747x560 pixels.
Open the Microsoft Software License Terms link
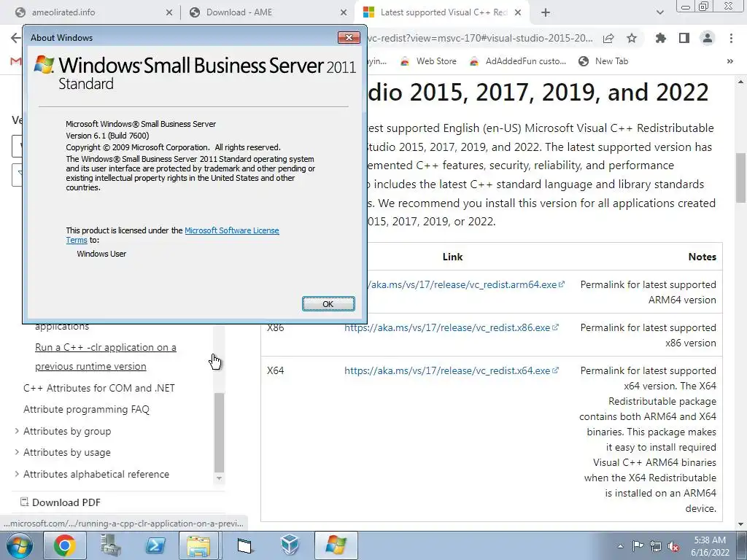pyautogui.click(x=232, y=230)
